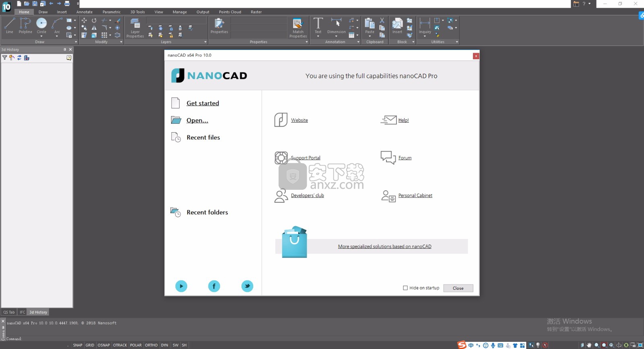Click the Cut scissors icon
Image resolution: width=644 pixels, height=349 pixels.
coord(382,20)
